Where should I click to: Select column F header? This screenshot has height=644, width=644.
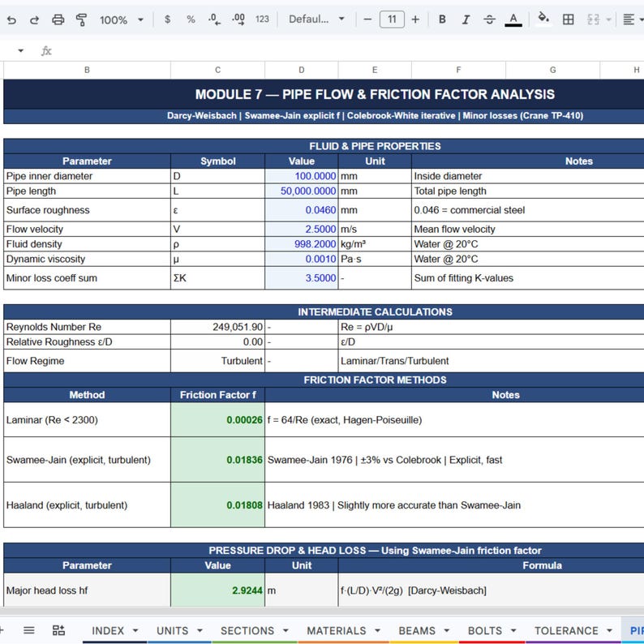click(x=458, y=70)
